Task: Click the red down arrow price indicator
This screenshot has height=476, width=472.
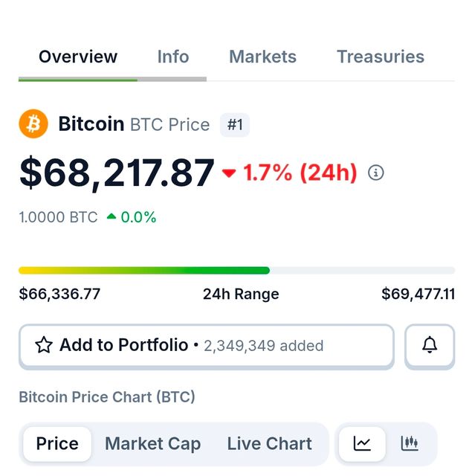Action: [229, 173]
